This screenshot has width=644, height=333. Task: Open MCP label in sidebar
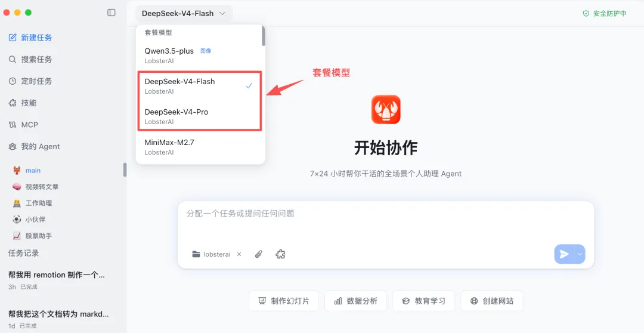[30, 125]
